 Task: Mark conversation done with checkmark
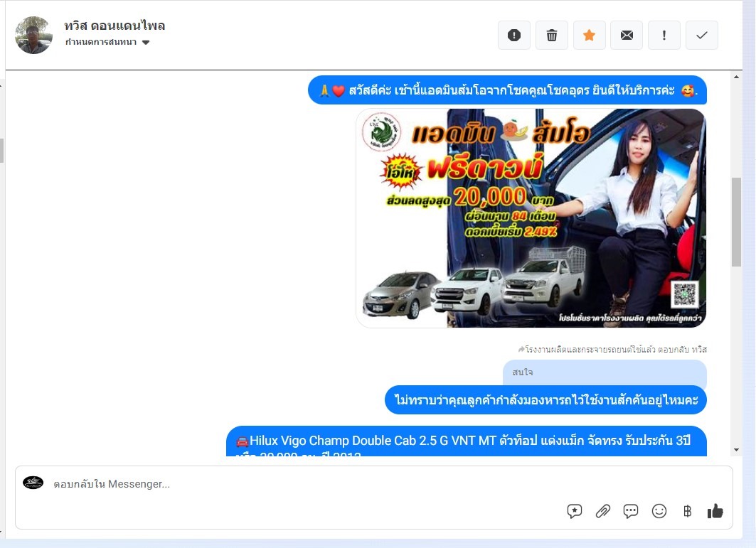701,36
